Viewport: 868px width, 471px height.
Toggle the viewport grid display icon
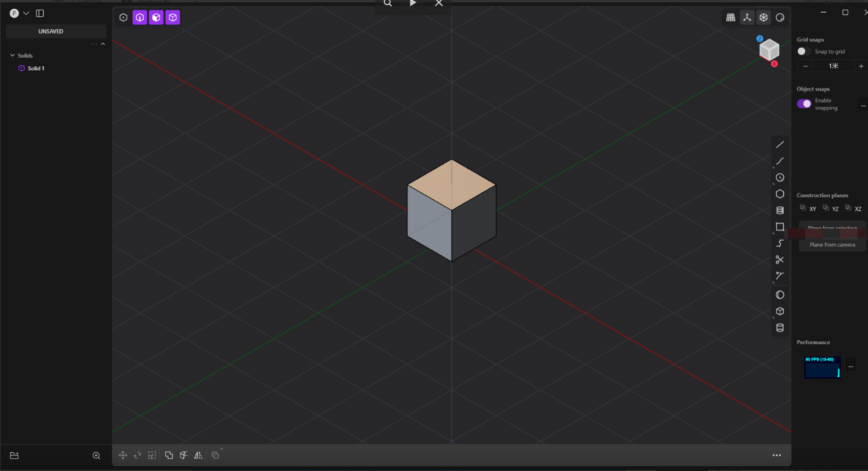pos(731,17)
